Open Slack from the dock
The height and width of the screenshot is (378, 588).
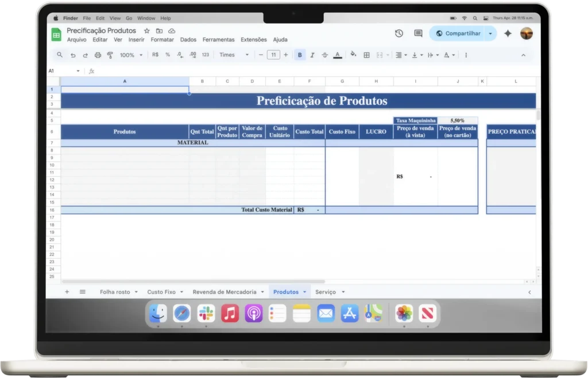point(206,313)
